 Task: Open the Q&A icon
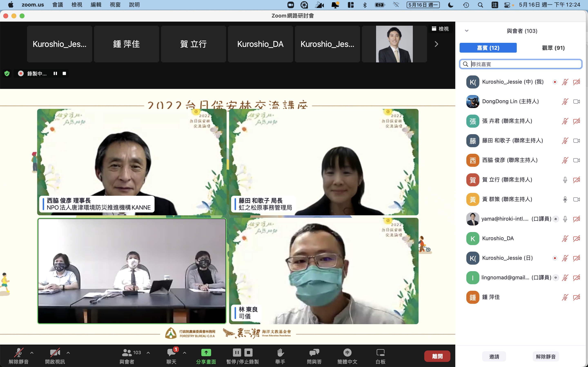[x=314, y=353]
